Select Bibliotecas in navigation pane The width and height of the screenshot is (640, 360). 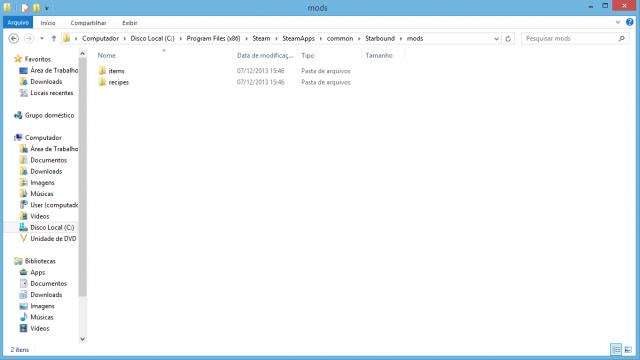(x=40, y=261)
